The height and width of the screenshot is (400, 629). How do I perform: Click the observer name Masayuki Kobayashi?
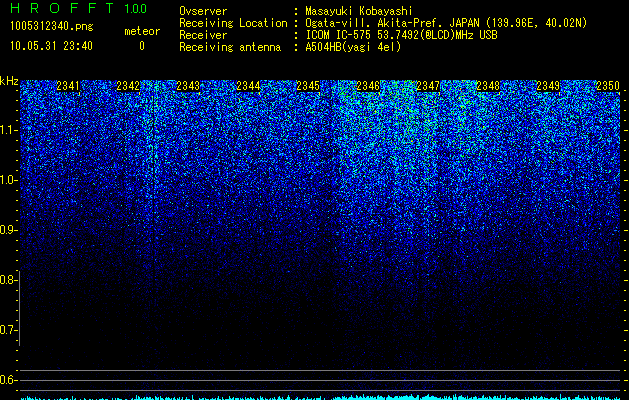[359, 11]
